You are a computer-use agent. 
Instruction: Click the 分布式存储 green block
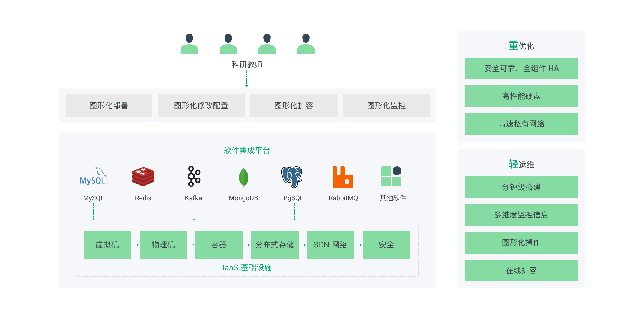tap(275, 245)
